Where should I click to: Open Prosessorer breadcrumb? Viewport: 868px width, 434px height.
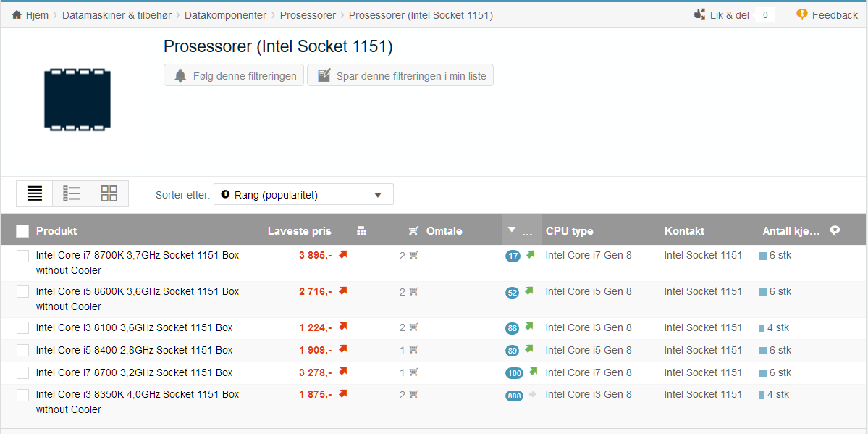(x=308, y=15)
